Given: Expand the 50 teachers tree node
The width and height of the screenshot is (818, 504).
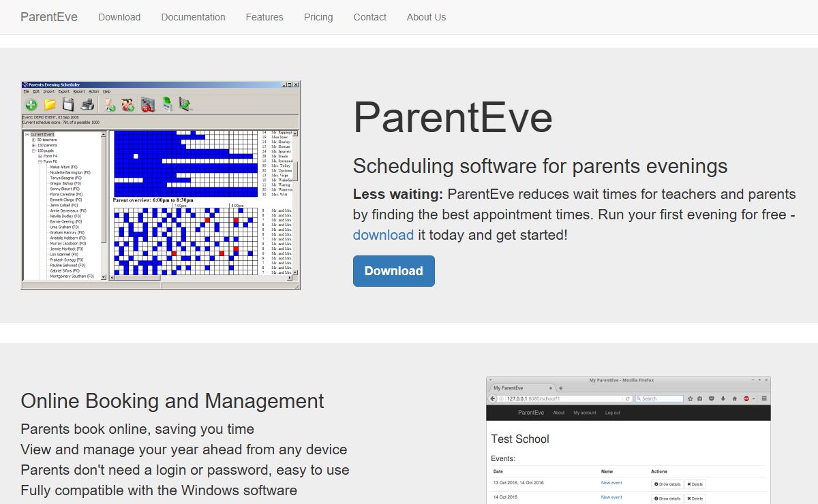Looking at the screenshot, I should (33, 140).
